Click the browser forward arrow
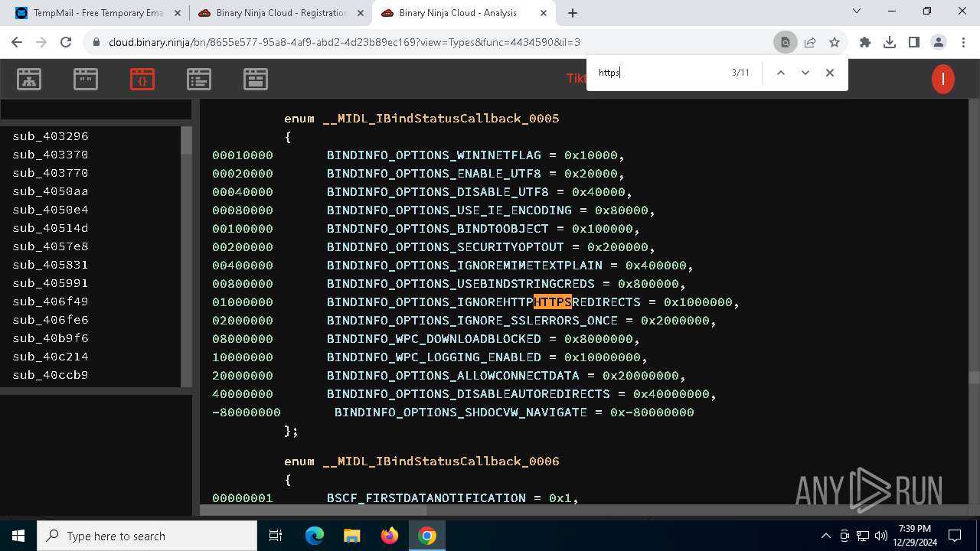 point(41,43)
